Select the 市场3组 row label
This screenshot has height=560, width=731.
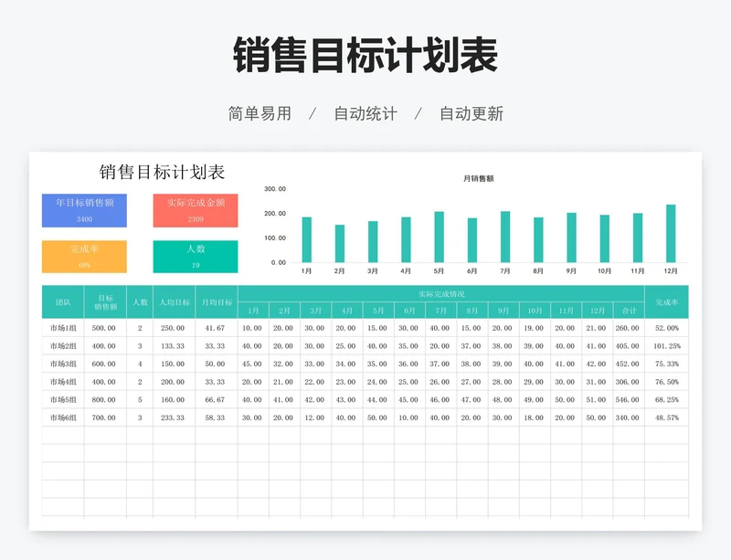(63, 364)
